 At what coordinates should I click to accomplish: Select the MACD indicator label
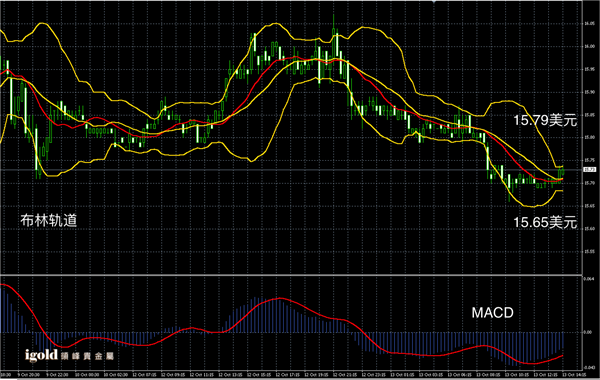coord(492,313)
